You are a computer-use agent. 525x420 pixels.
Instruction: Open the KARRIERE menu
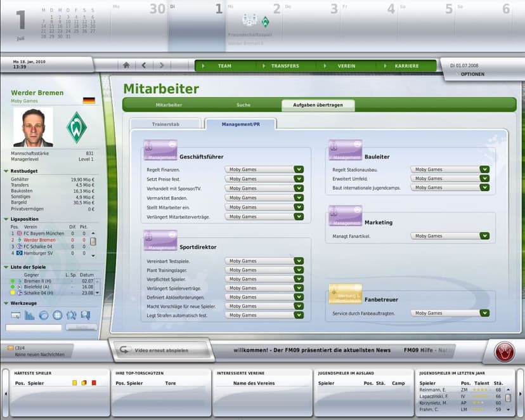point(406,66)
